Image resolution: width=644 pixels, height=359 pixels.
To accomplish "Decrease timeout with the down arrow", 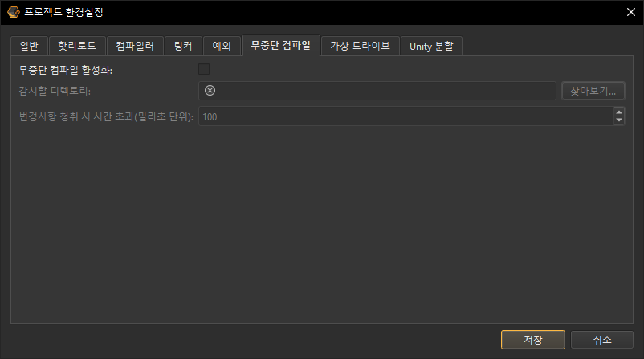I will [618, 120].
